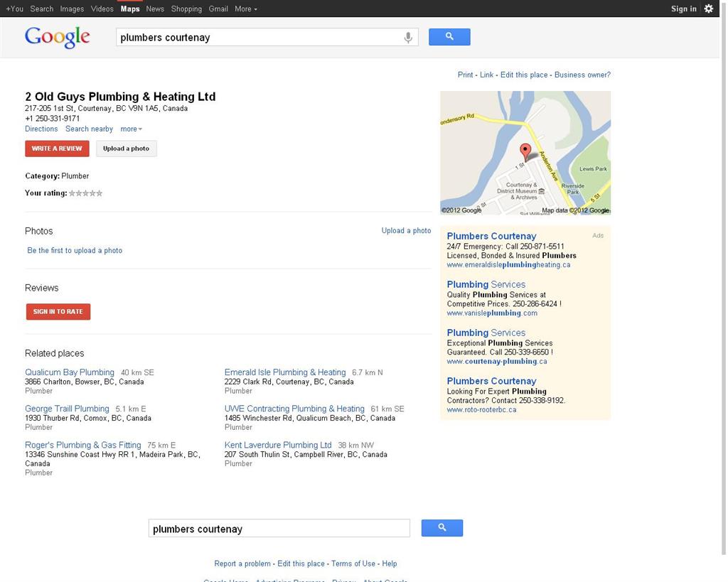Viewport: 728px width, 582px height.
Task: Click the page vertical scrollbar
Action: 723,279
